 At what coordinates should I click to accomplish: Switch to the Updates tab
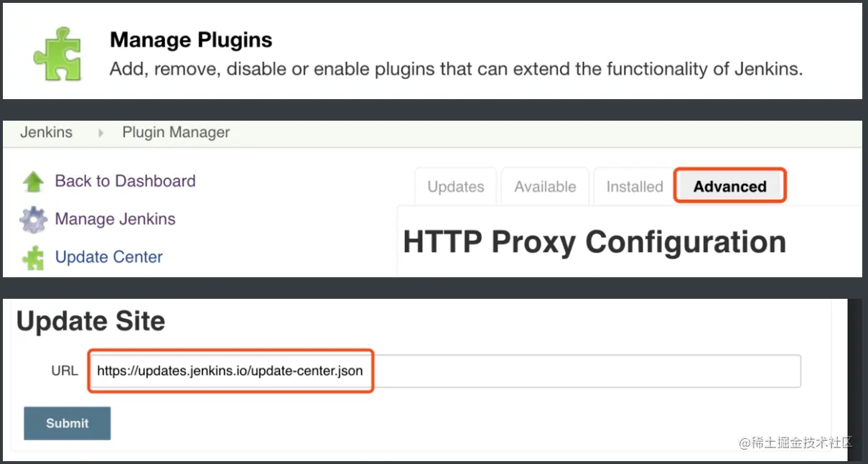(x=456, y=187)
